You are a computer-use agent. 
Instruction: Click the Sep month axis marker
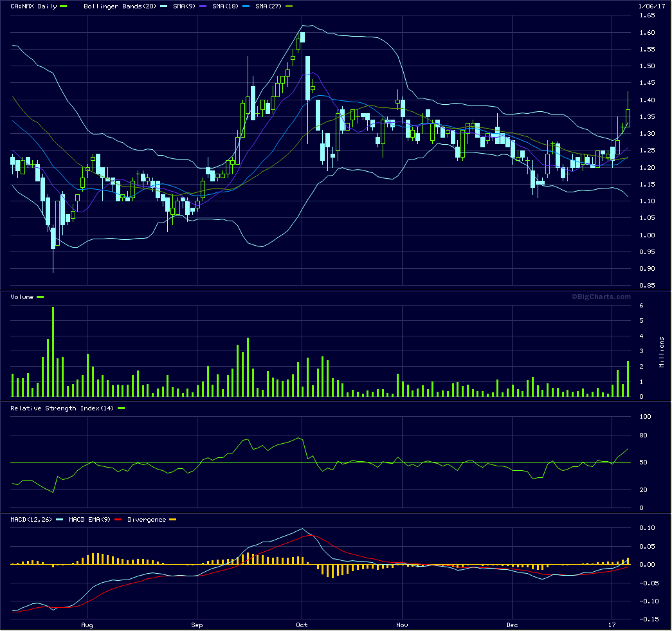197,625
